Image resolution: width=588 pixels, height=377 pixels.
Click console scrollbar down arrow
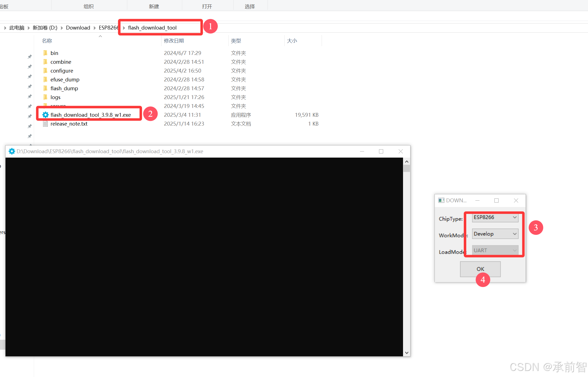[x=406, y=353]
